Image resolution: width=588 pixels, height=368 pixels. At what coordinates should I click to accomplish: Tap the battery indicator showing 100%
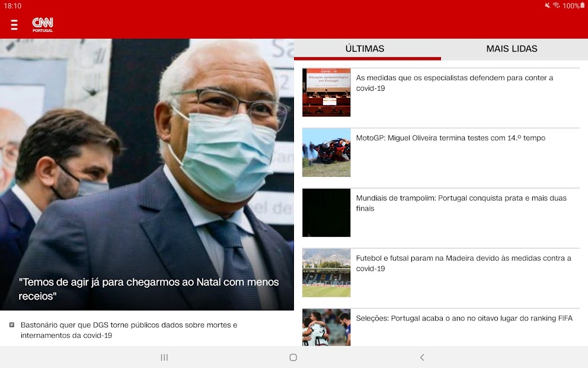click(572, 6)
